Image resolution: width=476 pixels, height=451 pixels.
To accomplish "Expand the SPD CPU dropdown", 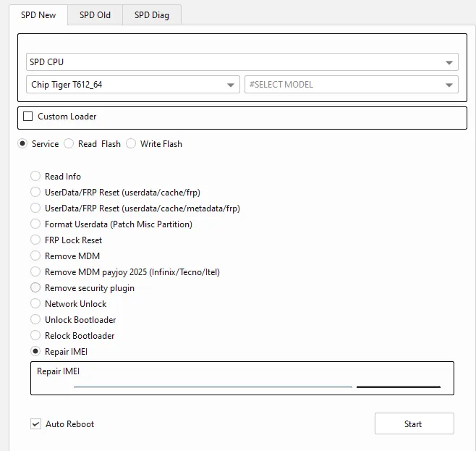I will coord(242,62).
